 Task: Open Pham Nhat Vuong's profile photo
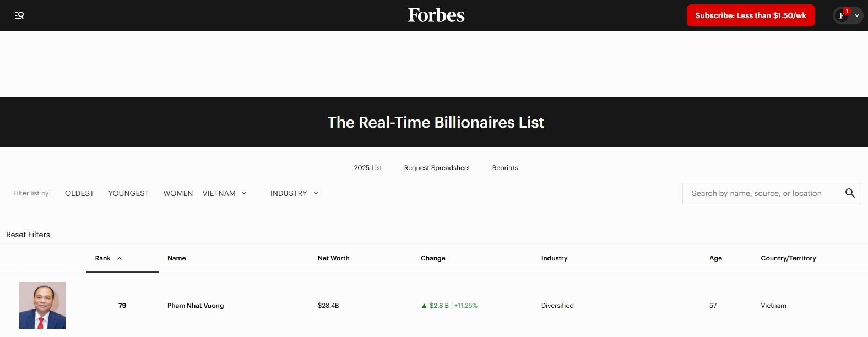[42, 306]
